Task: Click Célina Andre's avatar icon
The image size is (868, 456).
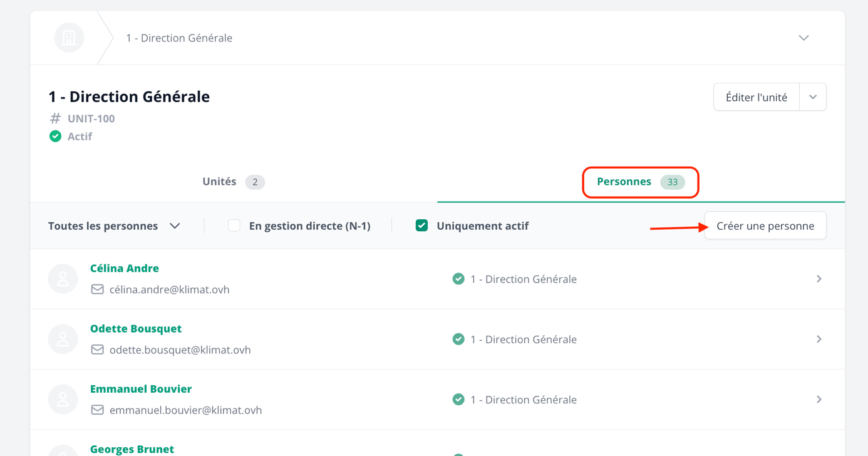Action: tap(63, 279)
